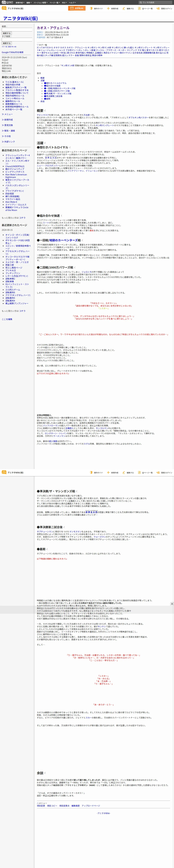Image resolution: width=174 pixels, height=868 pixels.
Task: Click the 編集履歴 link in the footer menu
Action: 76,806
